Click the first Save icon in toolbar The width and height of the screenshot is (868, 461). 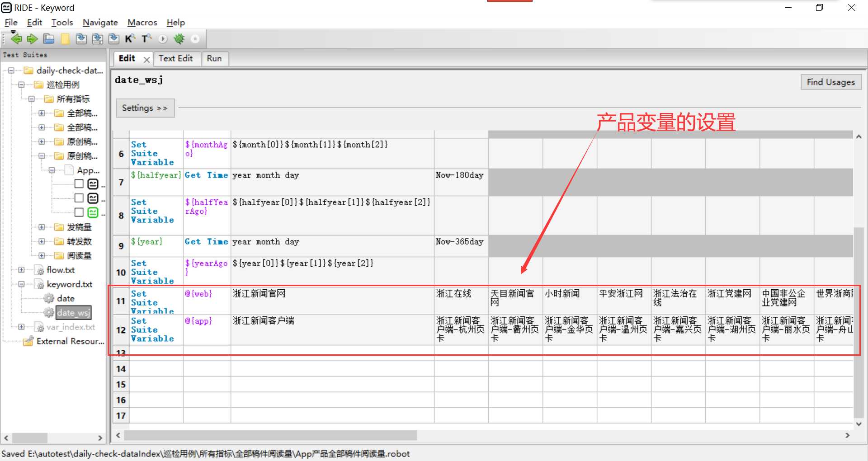coord(81,39)
